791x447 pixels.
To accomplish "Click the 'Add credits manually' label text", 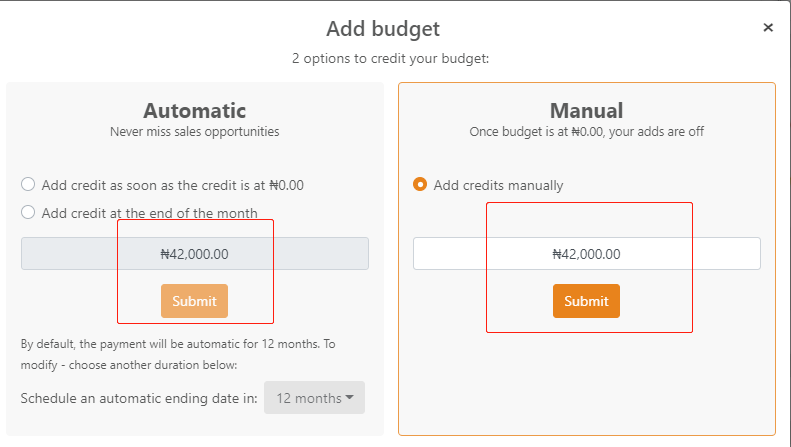I will coord(498,185).
